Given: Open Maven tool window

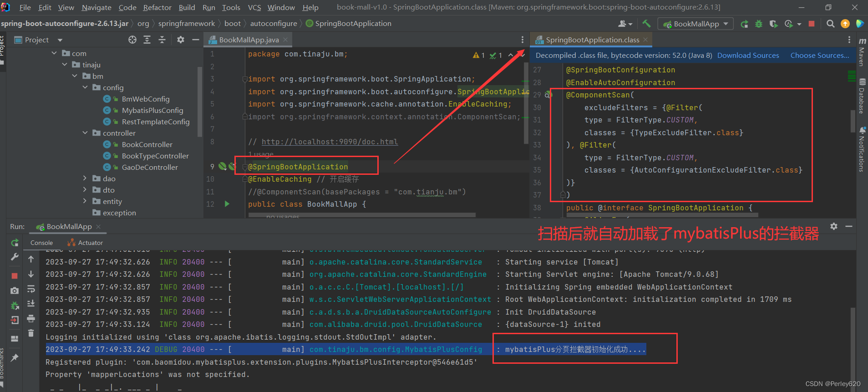Looking at the screenshot, I should click(x=862, y=52).
